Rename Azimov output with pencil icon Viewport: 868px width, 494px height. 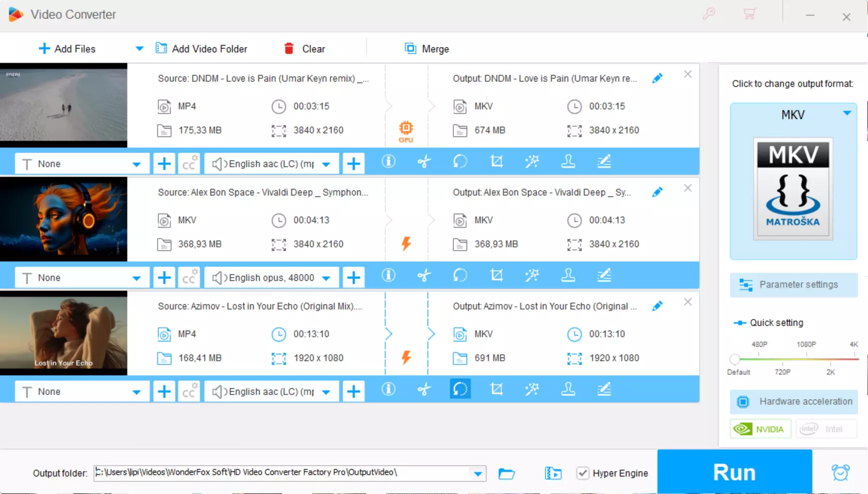click(x=657, y=306)
